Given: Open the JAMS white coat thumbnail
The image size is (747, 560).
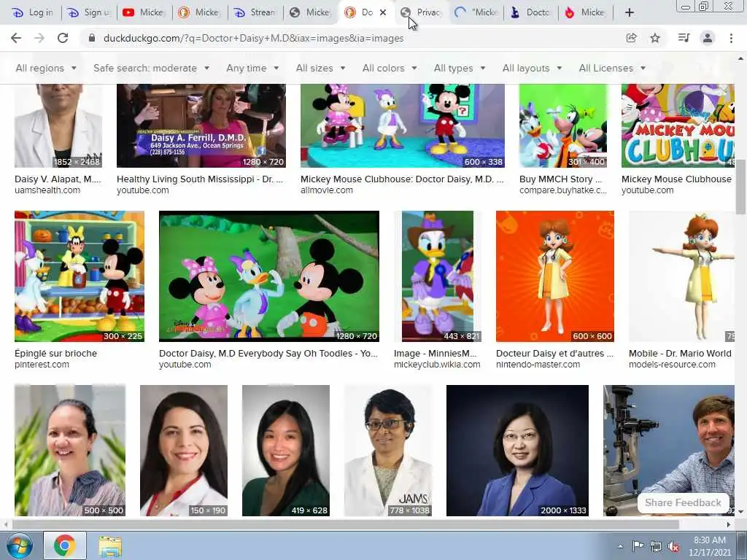Looking at the screenshot, I should click(x=388, y=451).
